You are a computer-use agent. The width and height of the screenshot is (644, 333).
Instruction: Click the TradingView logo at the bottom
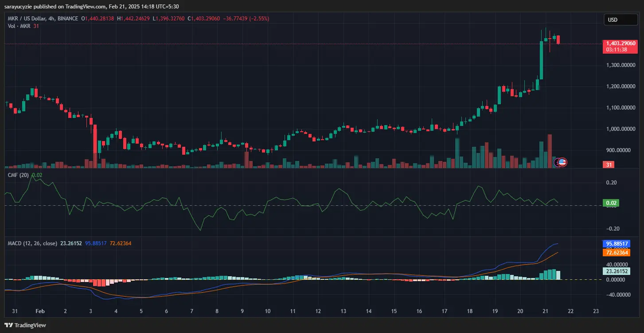tap(26, 325)
